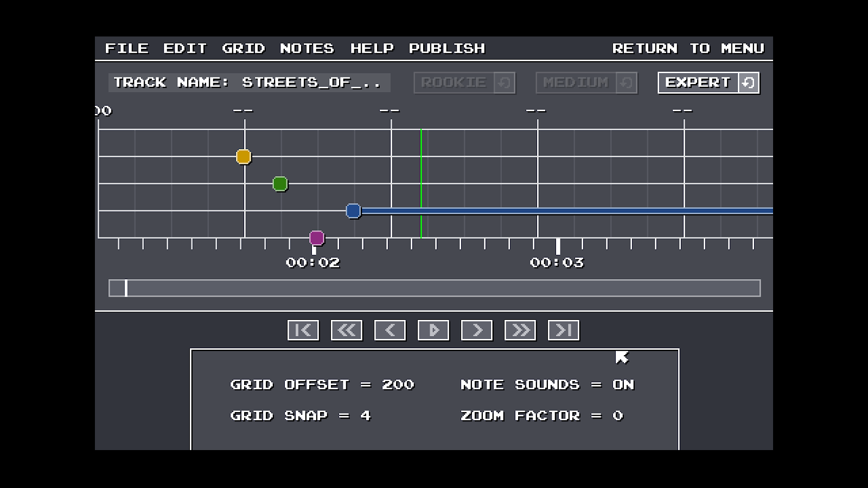Open the EDIT menu
868x488 pixels.
coord(184,48)
